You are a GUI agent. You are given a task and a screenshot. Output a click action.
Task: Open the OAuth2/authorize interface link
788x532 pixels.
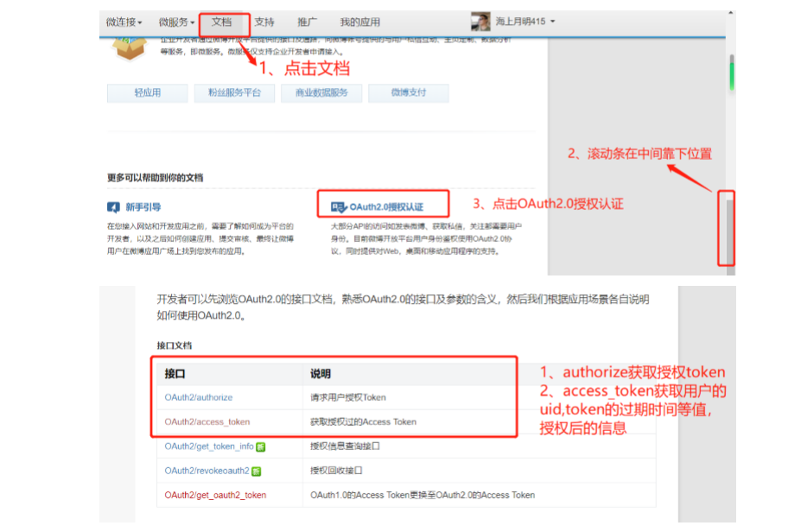click(x=199, y=397)
